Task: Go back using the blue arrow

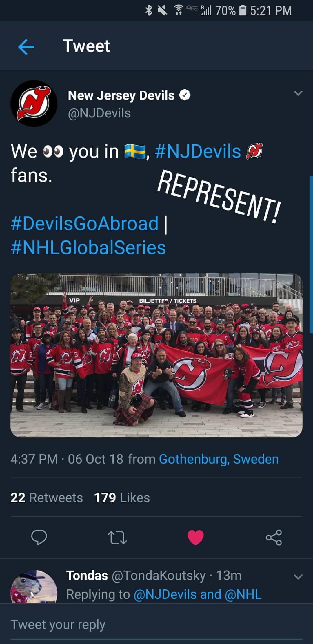Action: pyautogui.click(x=26, y=46)
